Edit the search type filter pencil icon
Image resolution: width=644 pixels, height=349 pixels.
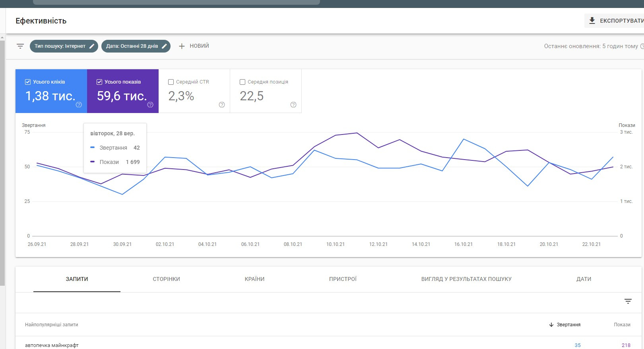coord(92,46)
